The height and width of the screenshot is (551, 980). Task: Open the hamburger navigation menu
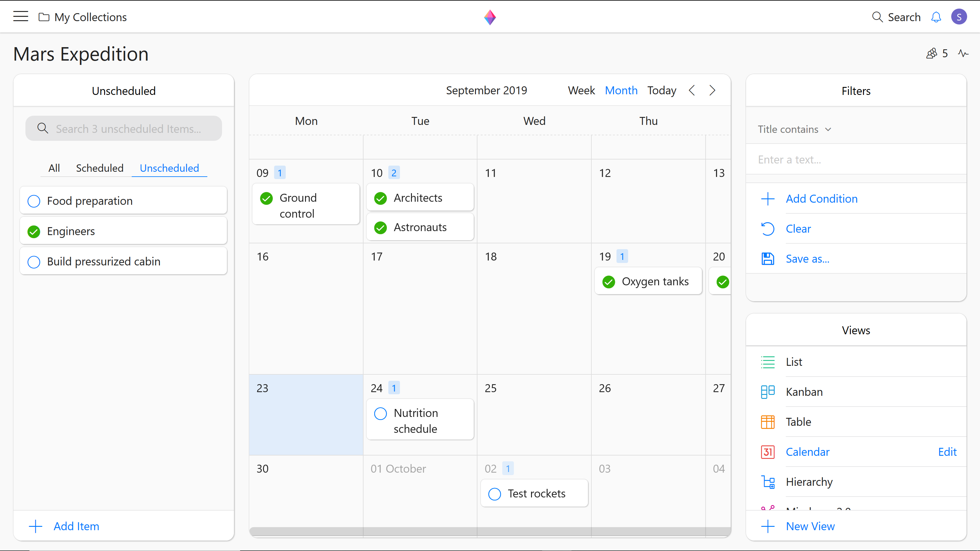(21, 16)
